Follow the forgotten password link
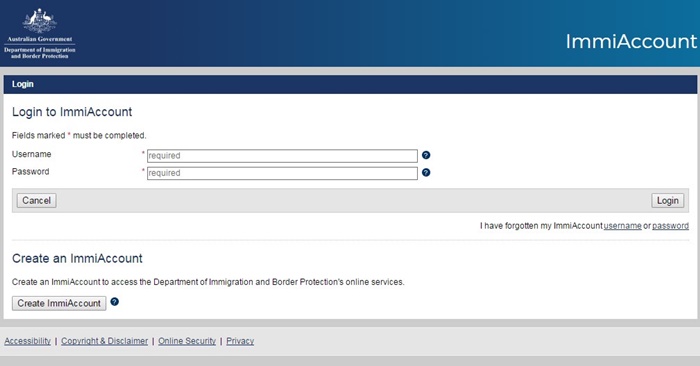The height and width of the screenshot is (366, 700). click(671, 226)
